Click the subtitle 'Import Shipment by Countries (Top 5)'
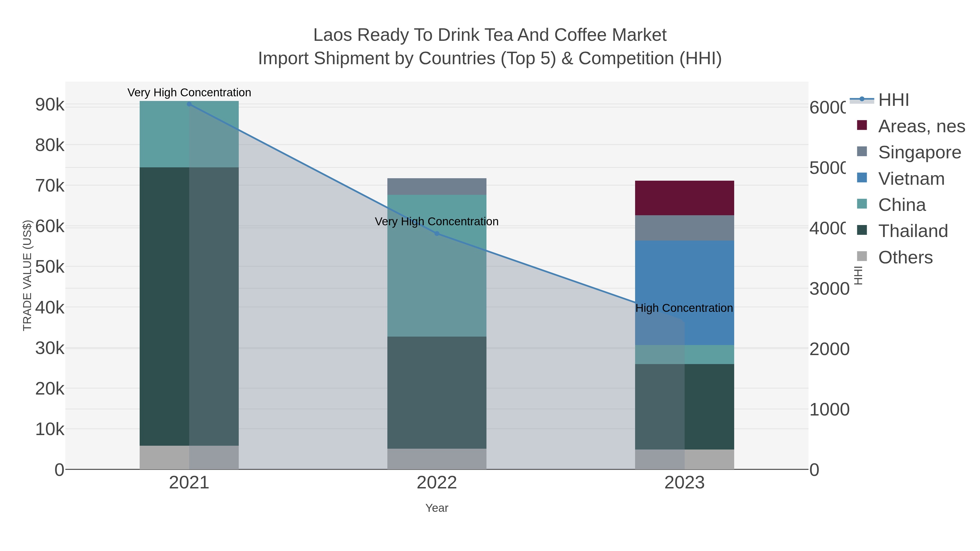 coord(407,59)
